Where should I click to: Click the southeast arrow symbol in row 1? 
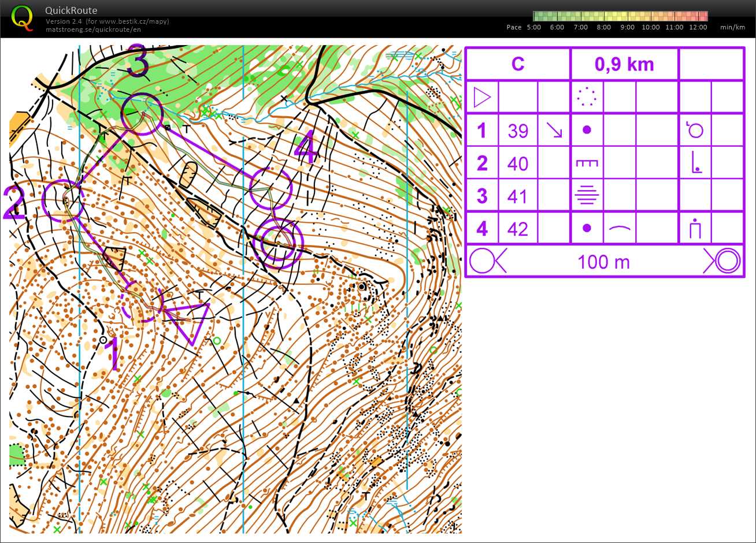pyautogui.click(x=554, y=130)
